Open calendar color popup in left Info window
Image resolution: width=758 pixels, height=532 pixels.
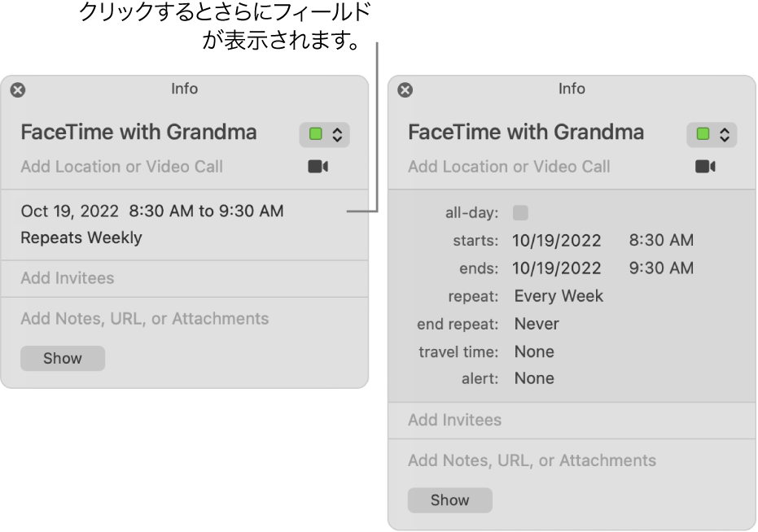(x=324, y=134)
